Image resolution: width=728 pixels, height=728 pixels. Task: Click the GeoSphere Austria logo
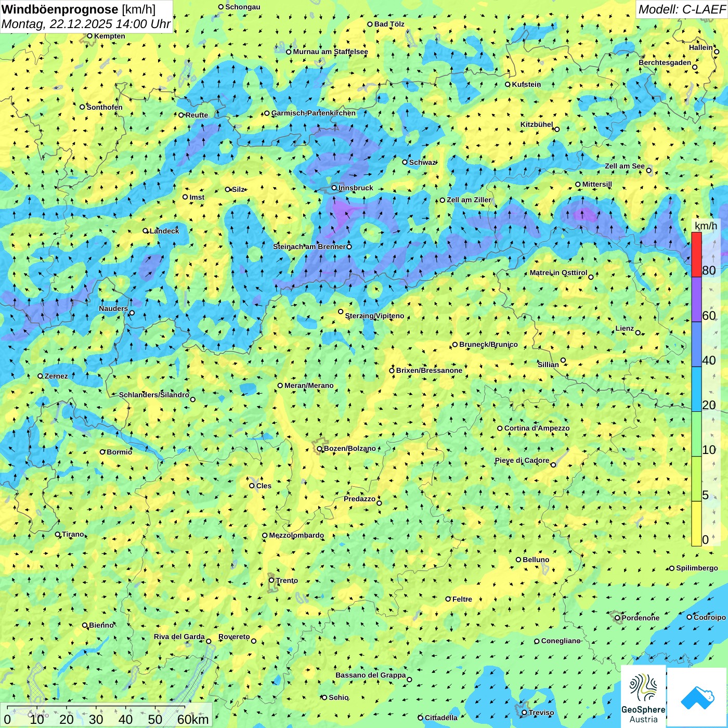tap(643, 697)
